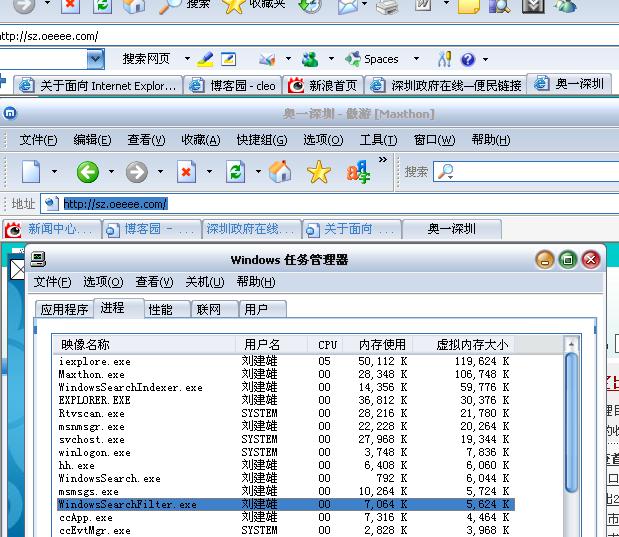Click Maxthon favorites star icon
This screenshot has height=537, width=619.
[319, 172]
